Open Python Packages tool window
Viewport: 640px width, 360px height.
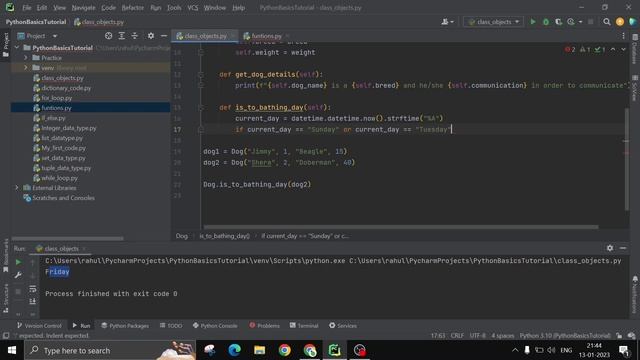125,325
